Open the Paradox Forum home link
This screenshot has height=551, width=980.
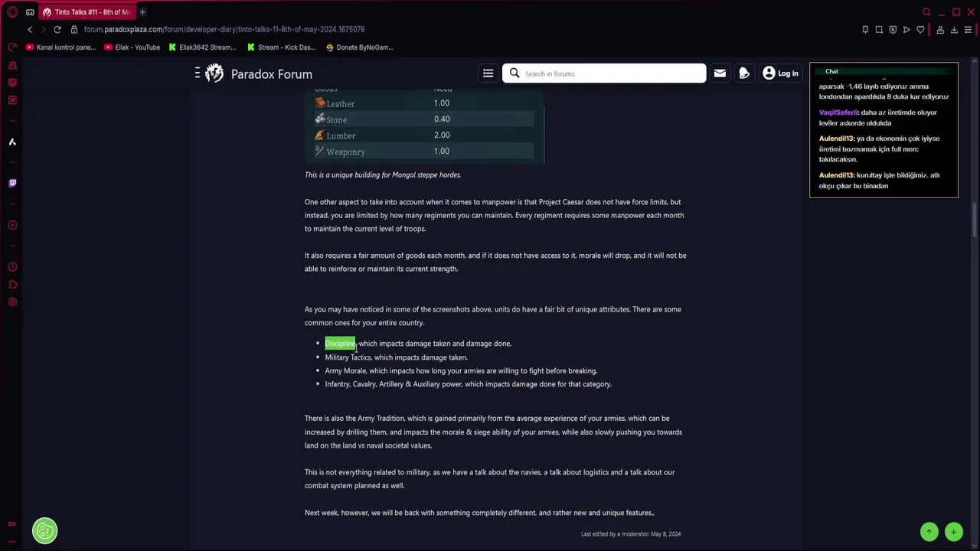(x=259, y=73)
